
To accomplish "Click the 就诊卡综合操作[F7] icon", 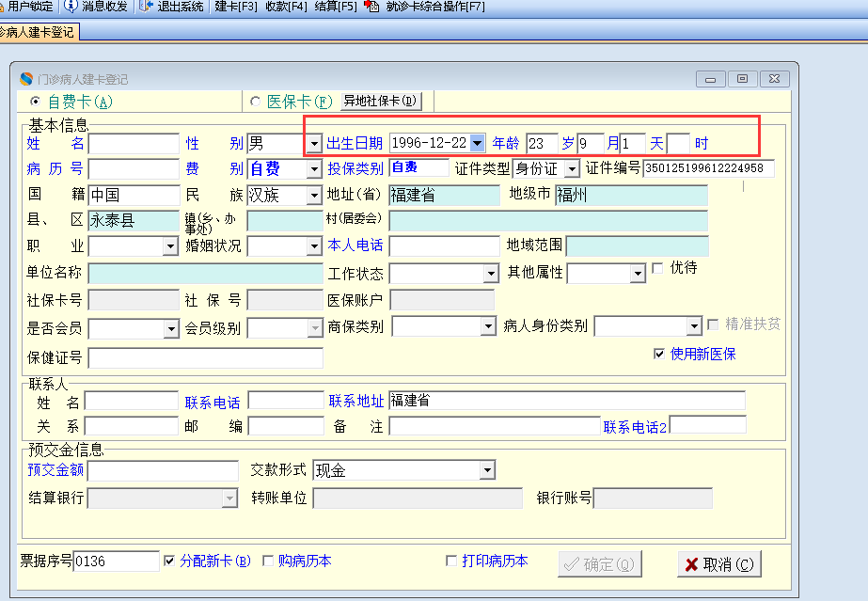I will pos(372,6).
